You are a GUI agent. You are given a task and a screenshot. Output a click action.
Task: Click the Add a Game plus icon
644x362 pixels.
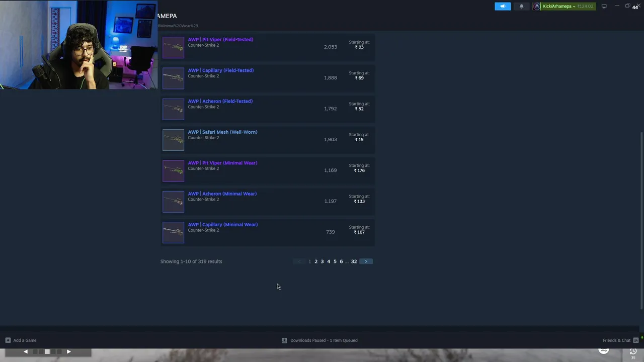(8, 340)
